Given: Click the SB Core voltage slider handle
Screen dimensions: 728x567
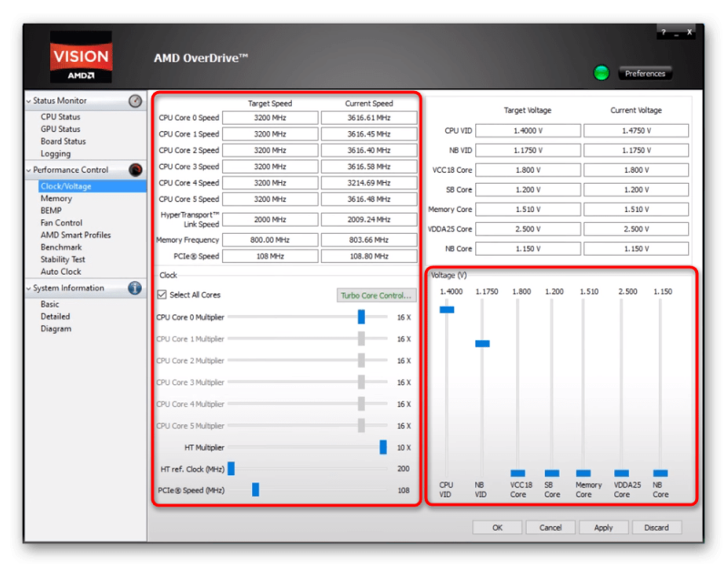Looking at the screenshot, I should pyautogui.click(x=552, y=473).
